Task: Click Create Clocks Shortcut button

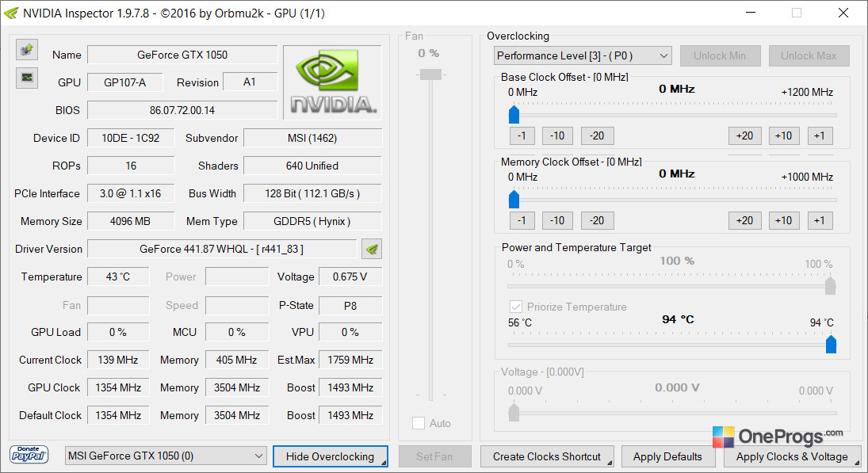Action: tap(547, 456)
